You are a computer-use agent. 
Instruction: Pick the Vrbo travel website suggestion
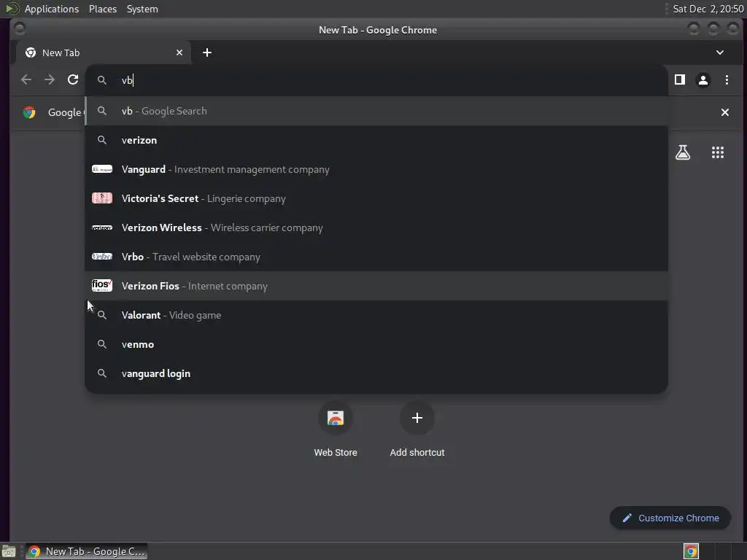[376, 257]
